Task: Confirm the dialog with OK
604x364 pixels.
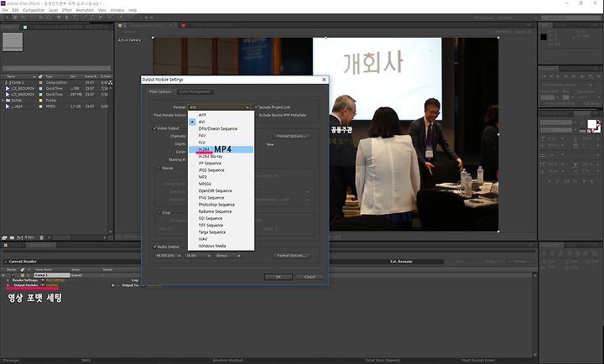Action: pyautogui.click(x=279, y=277)
